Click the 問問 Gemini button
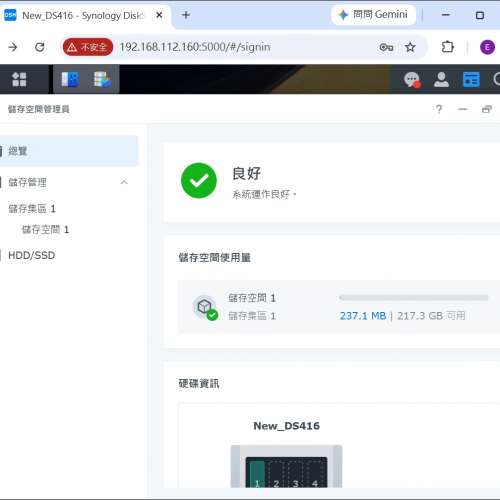This screenshot has height=500, width=500. pos(374,15)
